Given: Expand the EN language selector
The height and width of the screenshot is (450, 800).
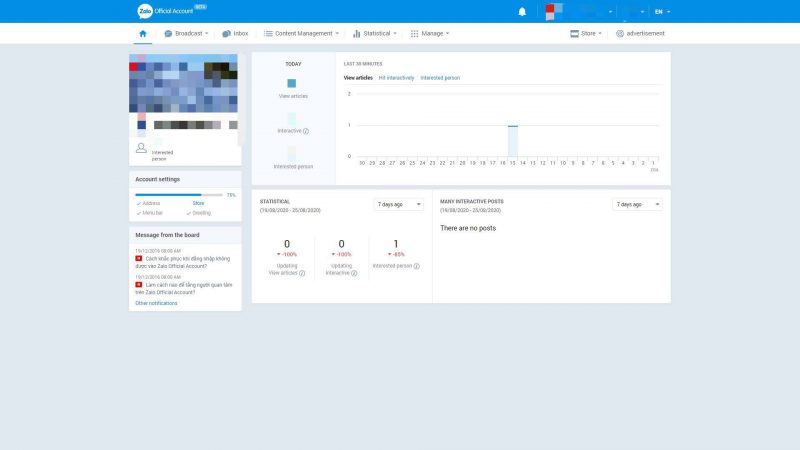Looking at the screenshot, I should coord(662,12).
